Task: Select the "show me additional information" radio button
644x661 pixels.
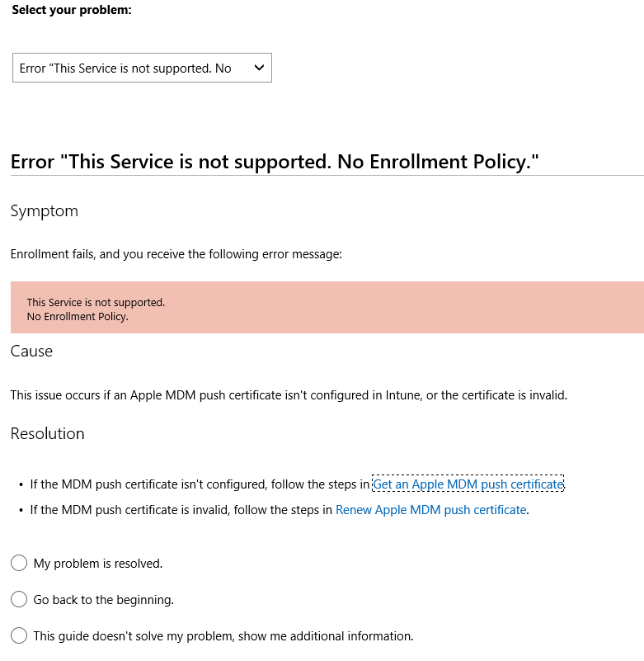Action: click(x=19, y=636)
